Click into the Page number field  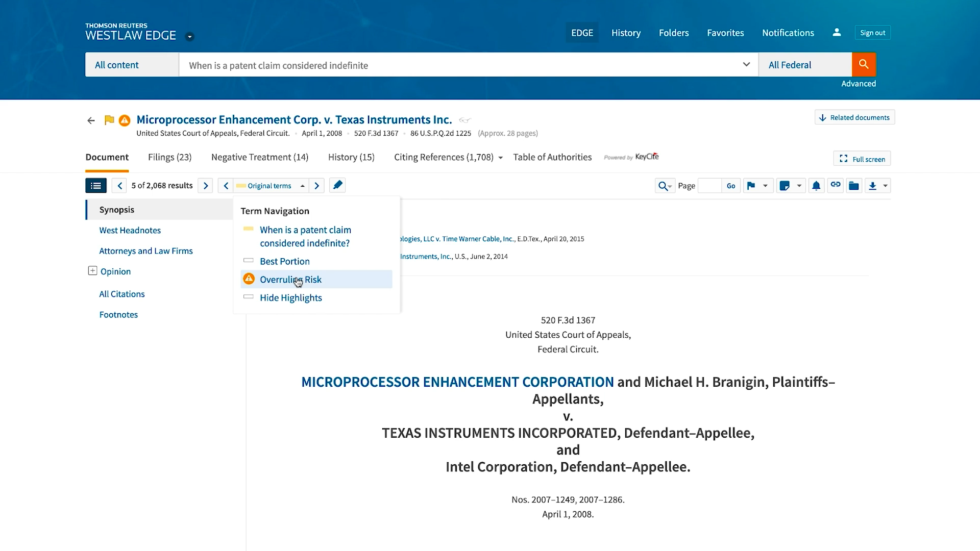(x=709, y=186)
